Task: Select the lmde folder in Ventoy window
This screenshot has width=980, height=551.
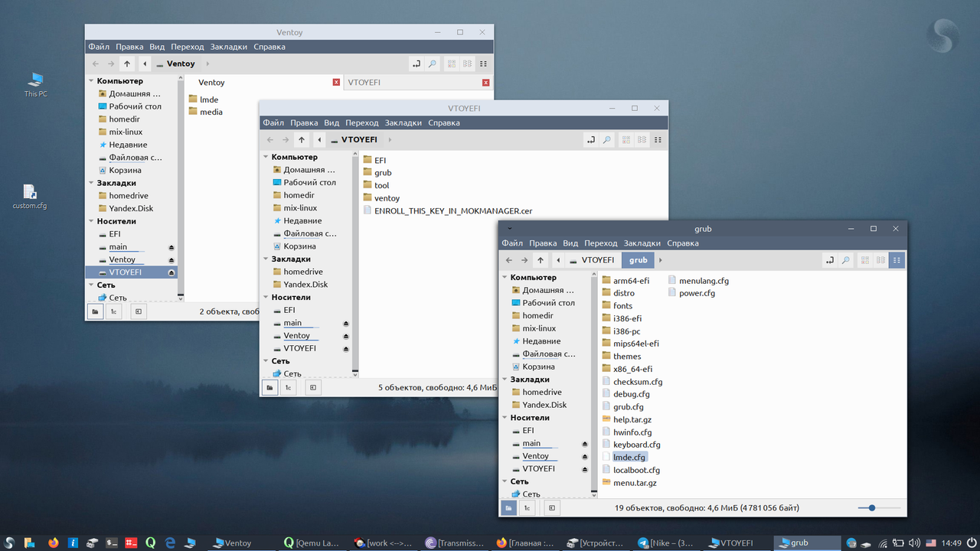Action: click(204, 99)
